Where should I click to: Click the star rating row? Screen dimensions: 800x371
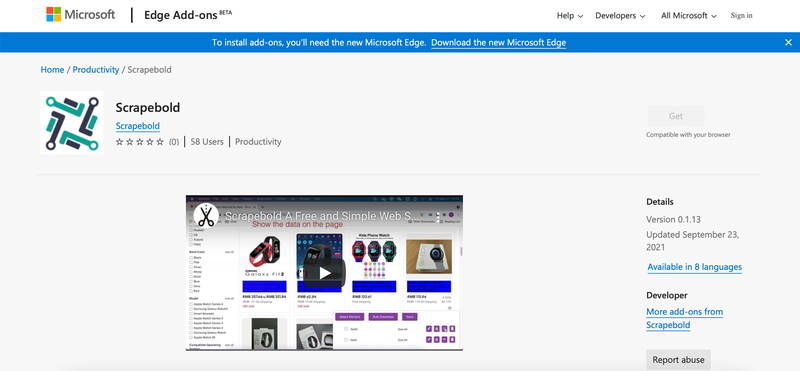click(140, 142)
